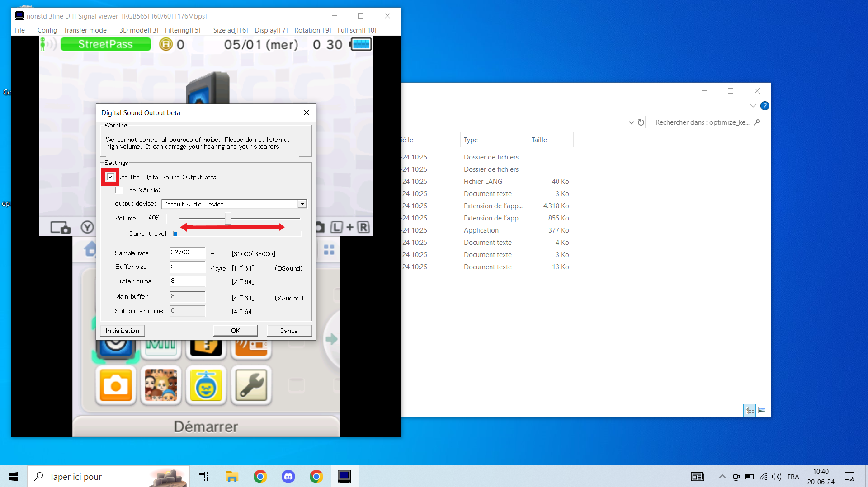Open the Task View taskbar icon
The image size is (868, 487).
point(203,477)
